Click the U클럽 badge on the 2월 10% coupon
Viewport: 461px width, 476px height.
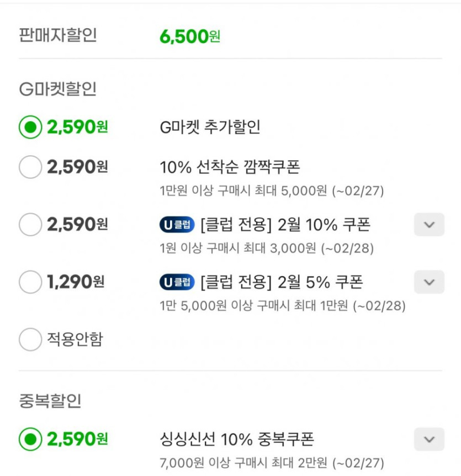(177, 225)
